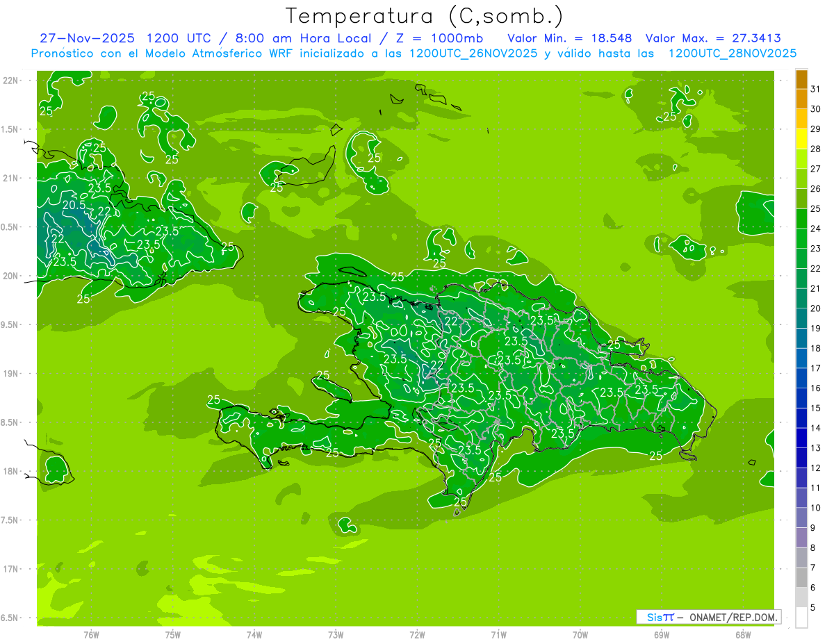Click the '5' label on the color scale
The width and height of the screenshot is (834, 644).
pyautogui.click(x=814, y=608)
